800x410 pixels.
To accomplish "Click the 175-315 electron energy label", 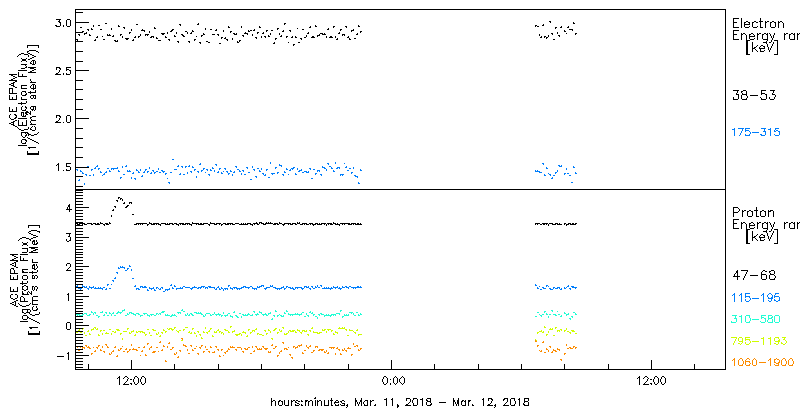I will [756, 133].
